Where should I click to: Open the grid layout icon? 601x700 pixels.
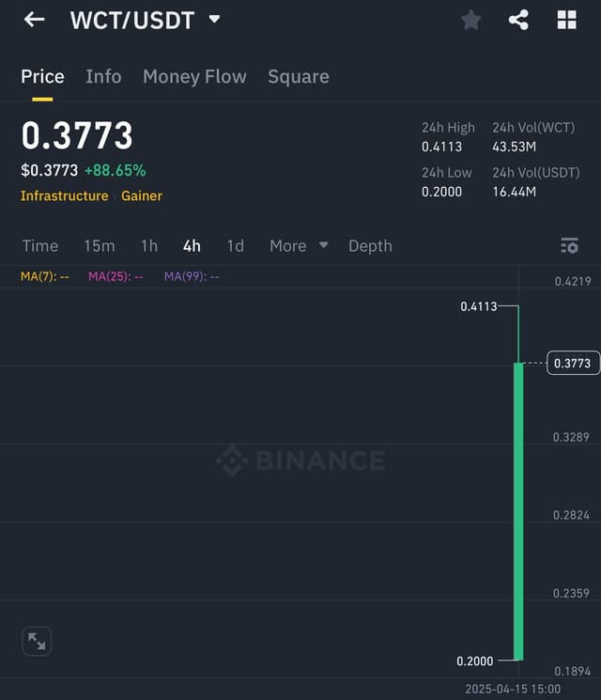coord(566,20)
